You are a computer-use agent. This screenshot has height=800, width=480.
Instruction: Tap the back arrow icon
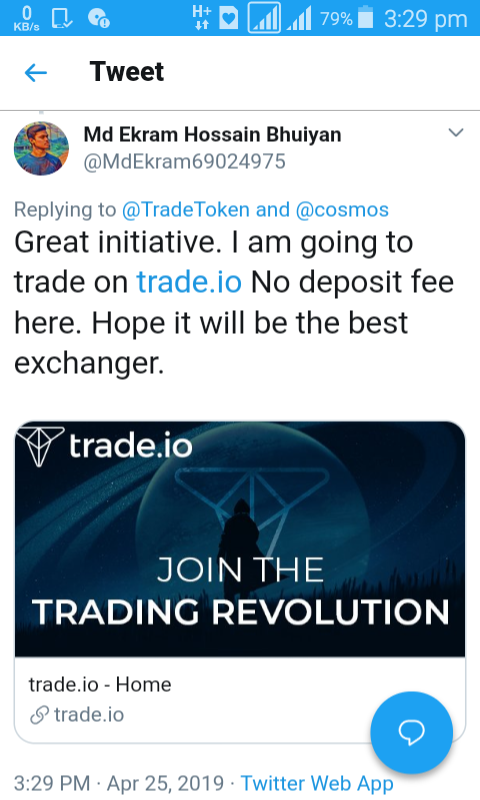click(36, 72)
